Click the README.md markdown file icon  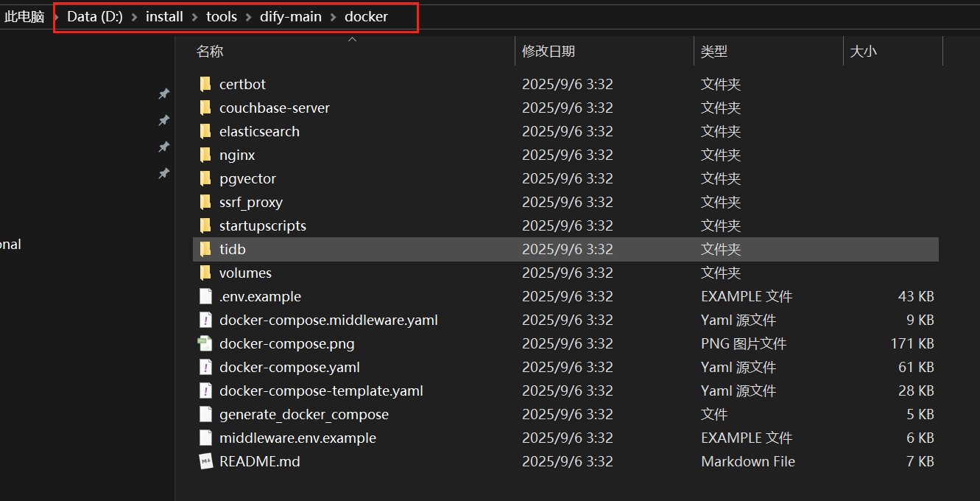click(x=205, y=461)
